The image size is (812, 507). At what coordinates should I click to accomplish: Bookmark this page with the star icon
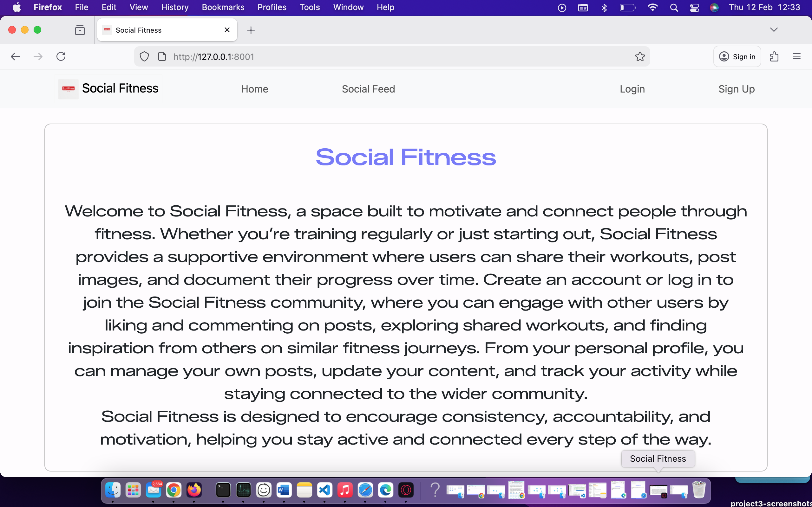[x=639, y=56]
